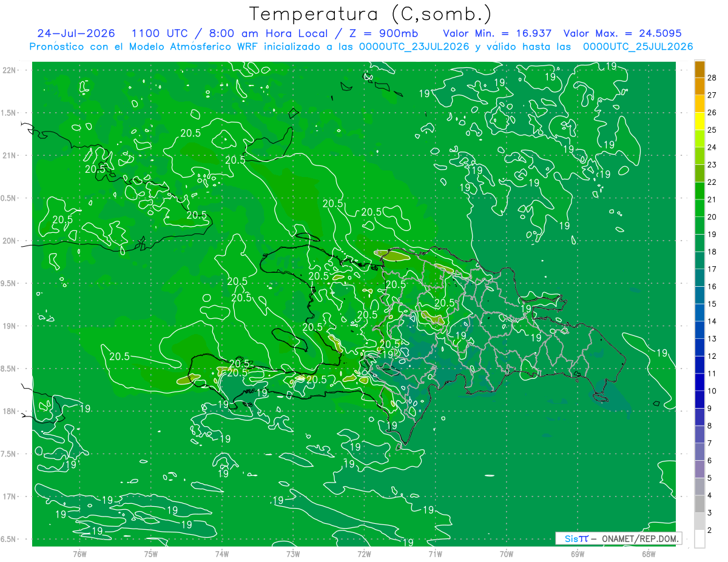Click the "2" label on the color scale

[x=710, y=530]
